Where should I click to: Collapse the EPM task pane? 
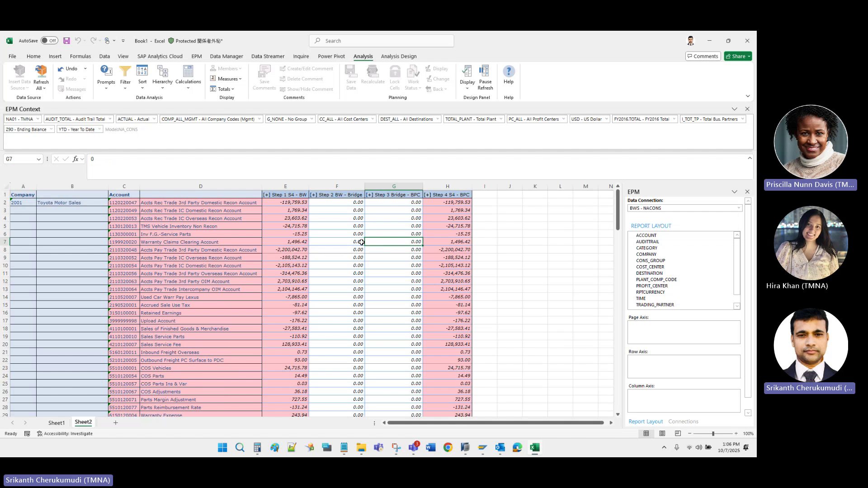[734, 192]
